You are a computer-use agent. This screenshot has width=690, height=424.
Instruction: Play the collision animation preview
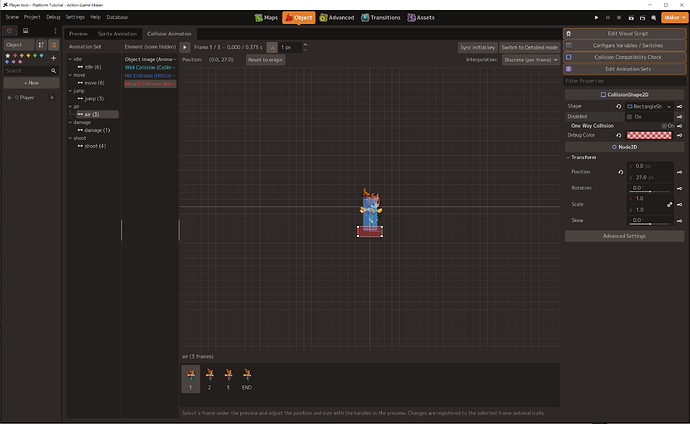tap(185, 47)
